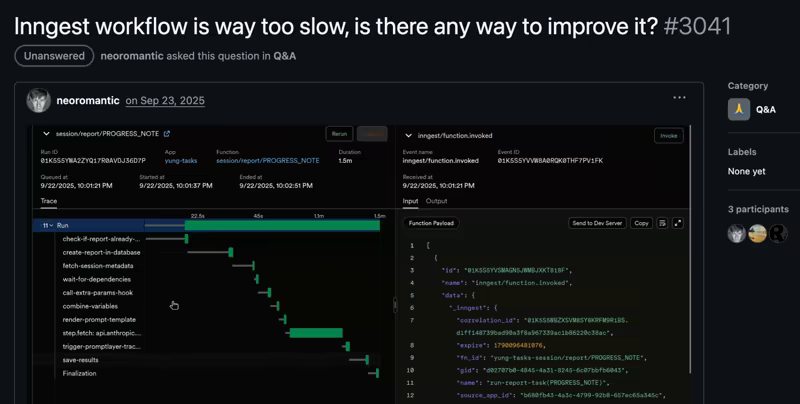This screenshot has height=404, width=800.
Task: Click the Copy payload button
Action: 641,223
